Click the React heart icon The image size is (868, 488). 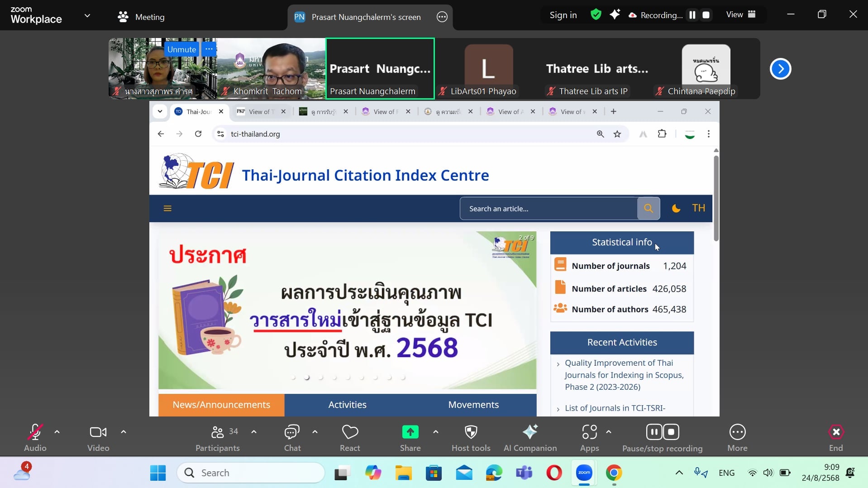pyautogui.click(x=350, y=432)
